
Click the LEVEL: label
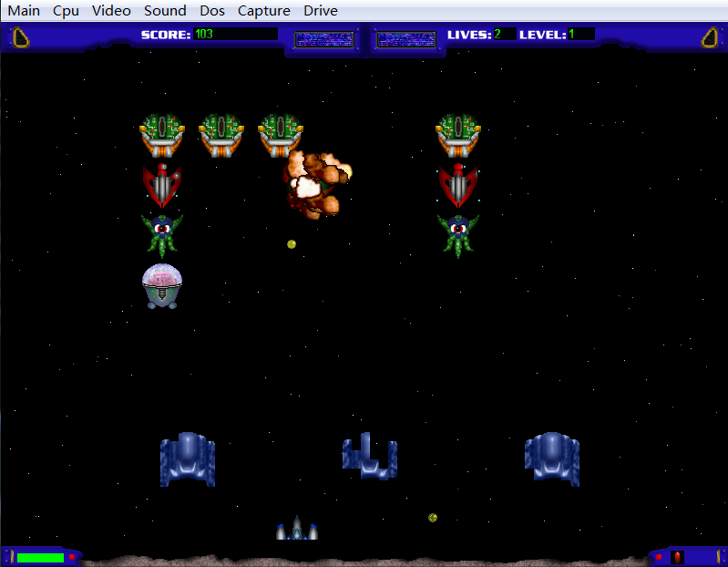[x=543, y=35]
